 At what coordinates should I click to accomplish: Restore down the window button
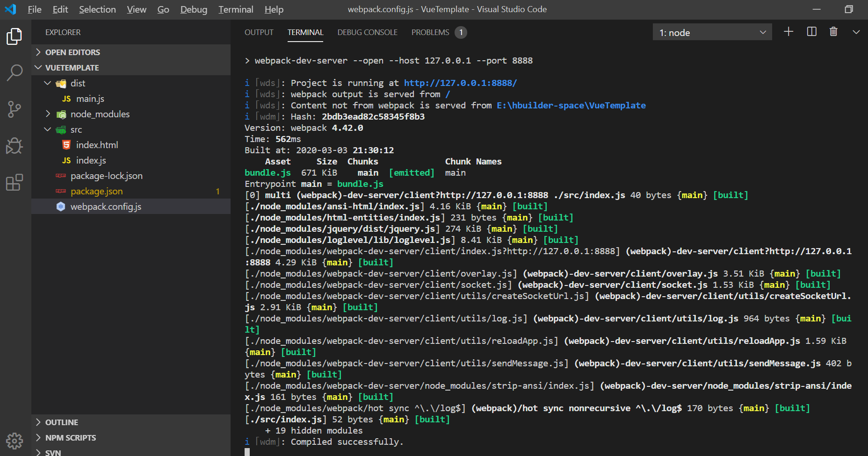tap(849, 9)
